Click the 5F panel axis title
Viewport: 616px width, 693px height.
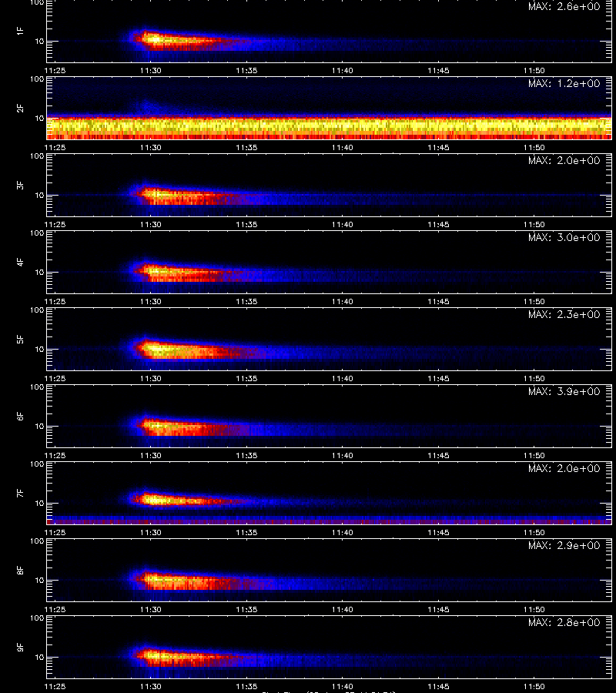[x=20, y=340]
